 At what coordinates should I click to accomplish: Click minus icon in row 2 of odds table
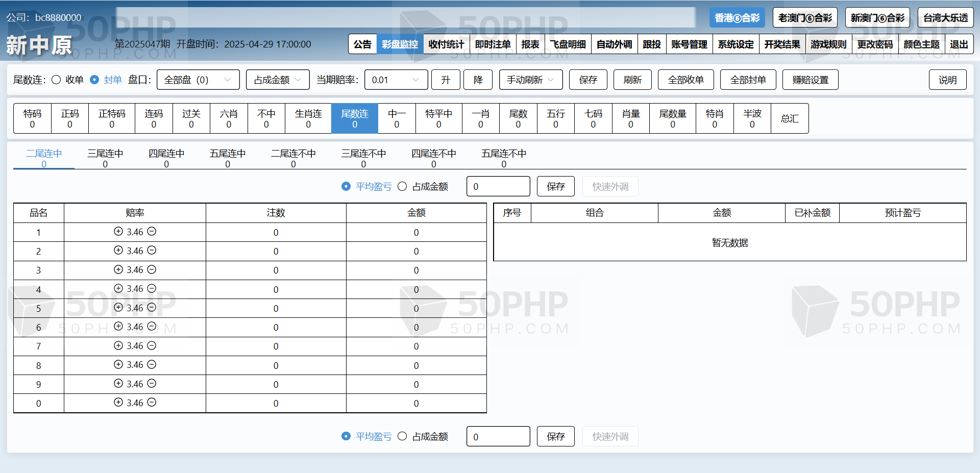click(152, 250)
